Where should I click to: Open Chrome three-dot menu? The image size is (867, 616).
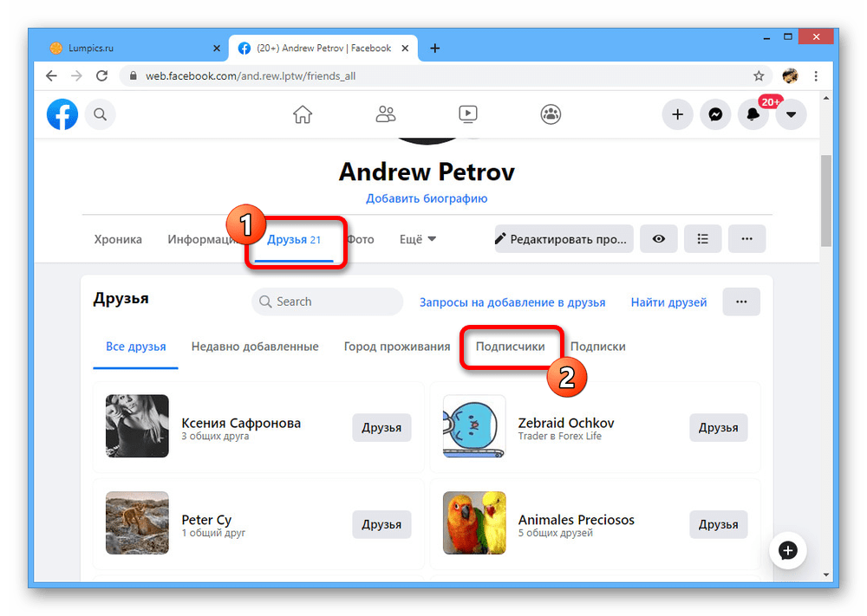(816, 75)
